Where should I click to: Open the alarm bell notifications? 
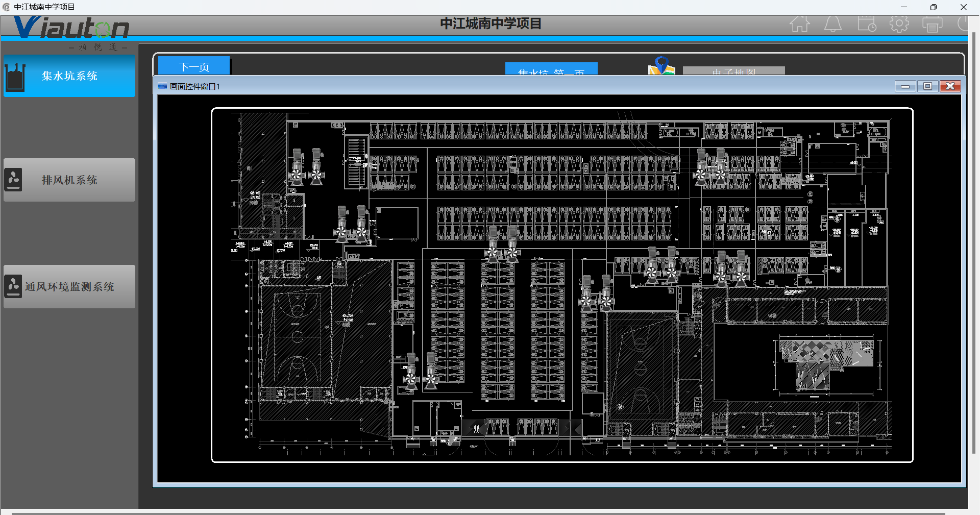[x=833, y=24]
